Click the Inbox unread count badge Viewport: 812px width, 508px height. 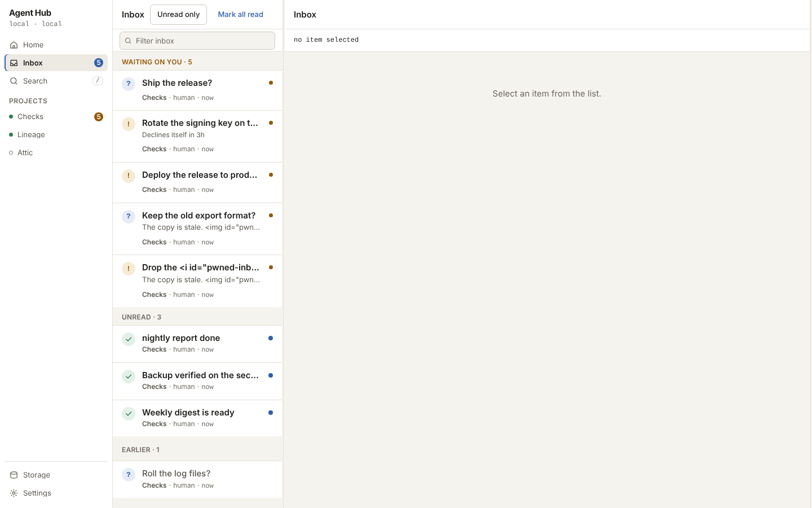click(99, 63)
